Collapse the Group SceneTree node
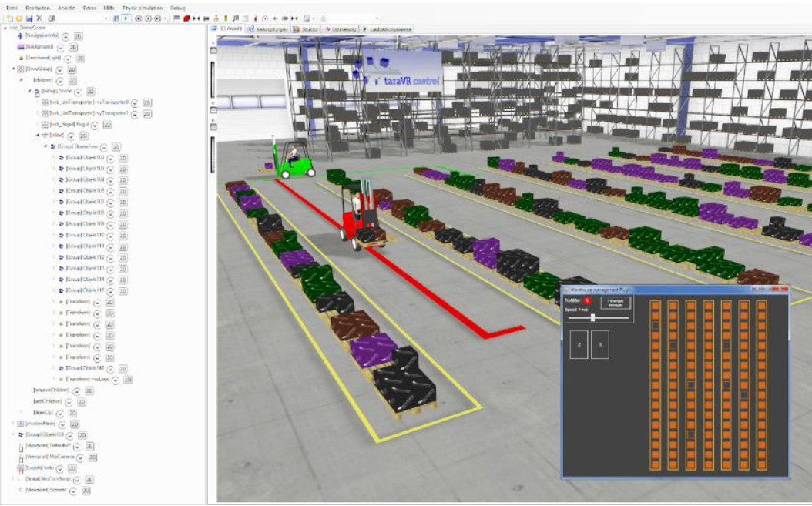 [45, 146]
